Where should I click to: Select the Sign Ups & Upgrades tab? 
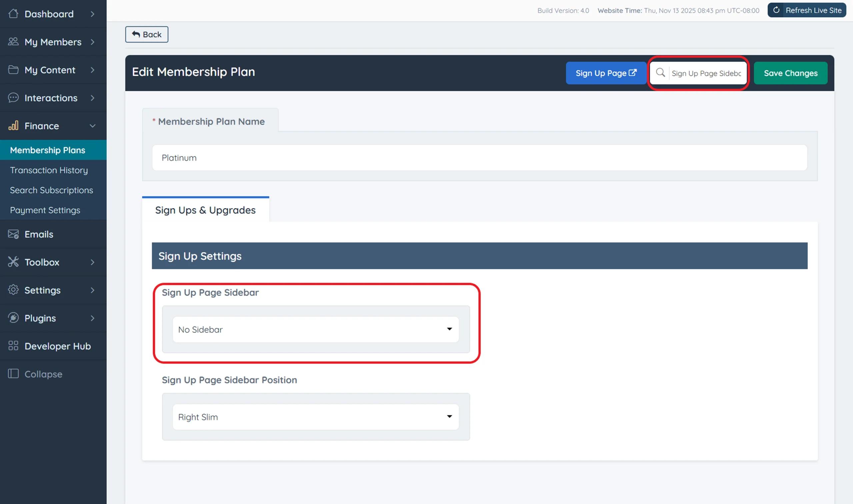[205, 210]
